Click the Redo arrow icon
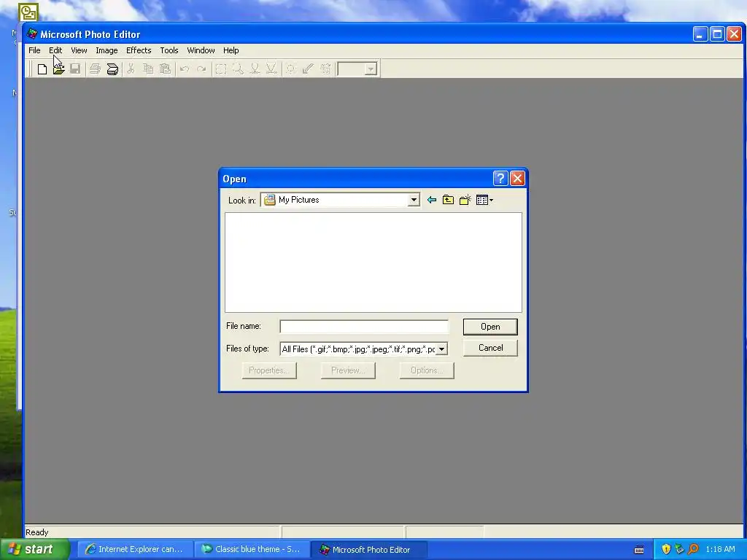 click(x=201, y=69)
